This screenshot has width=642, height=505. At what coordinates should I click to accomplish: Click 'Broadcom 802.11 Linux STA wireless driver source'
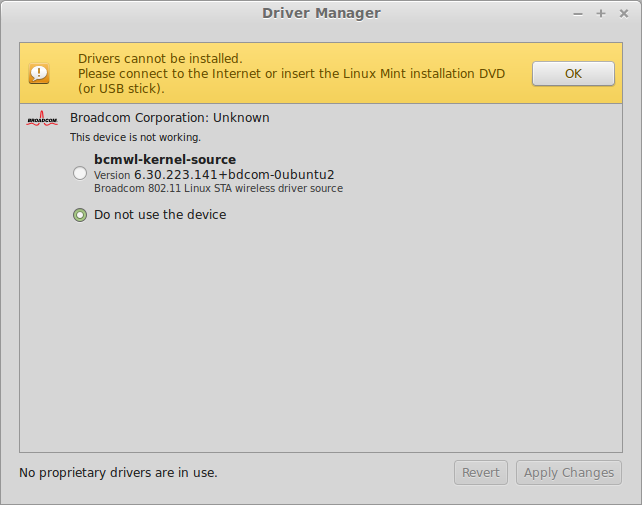[219, 188]
